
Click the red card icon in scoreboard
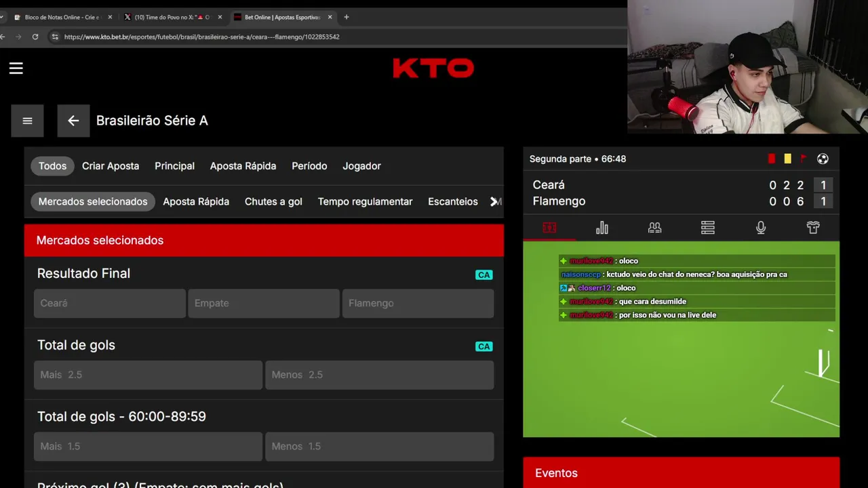[x=772, y=159]
